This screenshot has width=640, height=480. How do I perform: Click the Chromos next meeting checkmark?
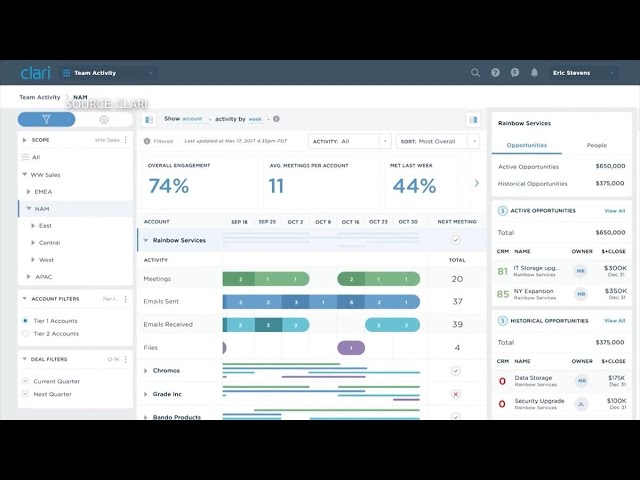click(456, 371)
